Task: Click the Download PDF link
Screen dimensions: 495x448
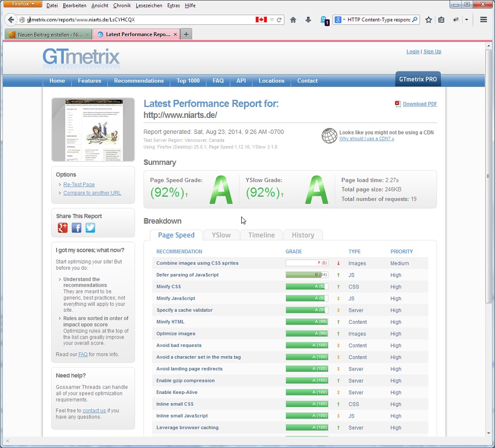Action: pos(420,104)
